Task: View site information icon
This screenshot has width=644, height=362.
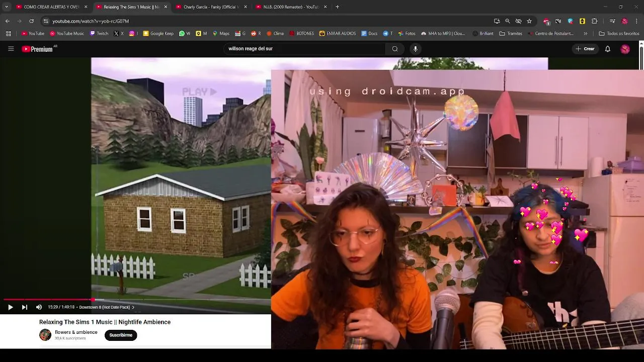Action: 46,21
